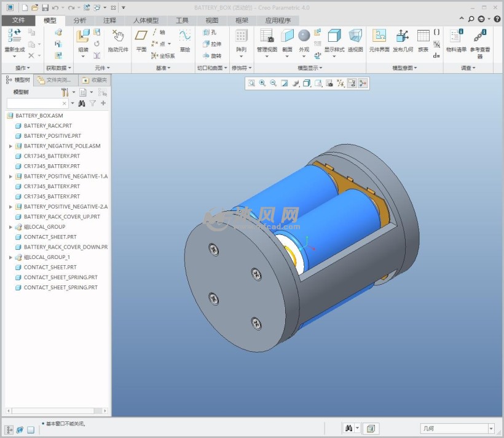Open the Help question mark icon
Viewport: 504px width, 438px height.
tap(497, 19)
